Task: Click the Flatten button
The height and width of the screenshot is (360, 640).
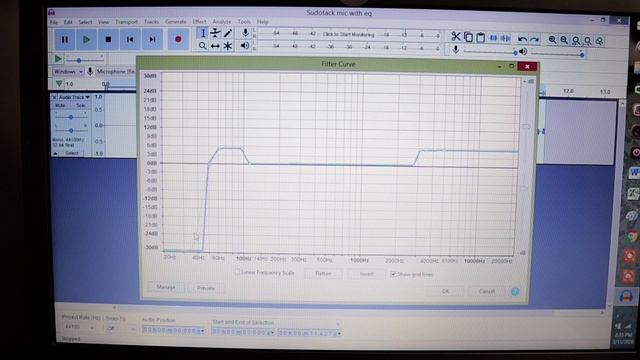Action: (323, 273)
